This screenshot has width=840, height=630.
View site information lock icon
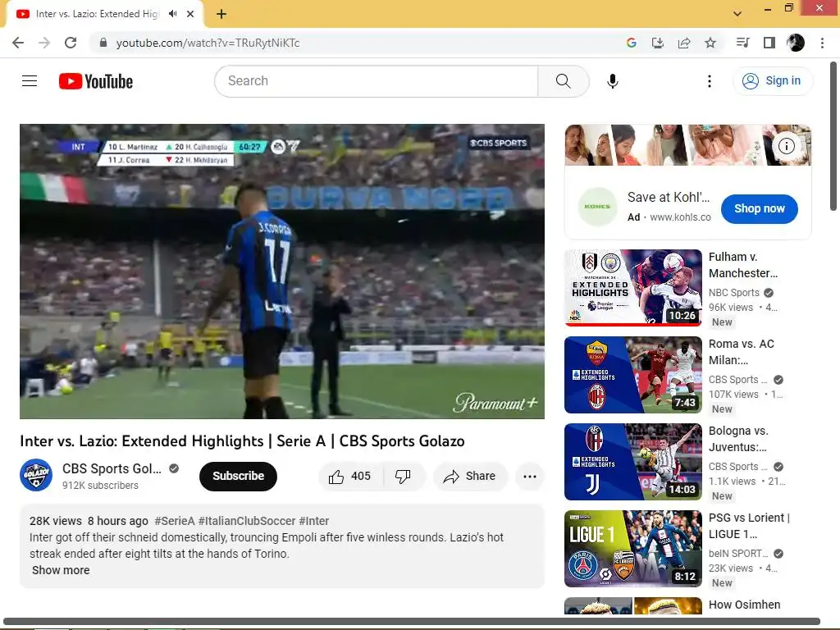tap(103, 43)
